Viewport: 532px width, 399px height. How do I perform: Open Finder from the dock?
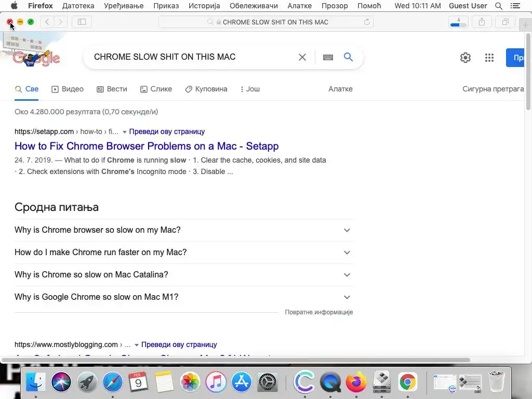click(x=36, y=382)
